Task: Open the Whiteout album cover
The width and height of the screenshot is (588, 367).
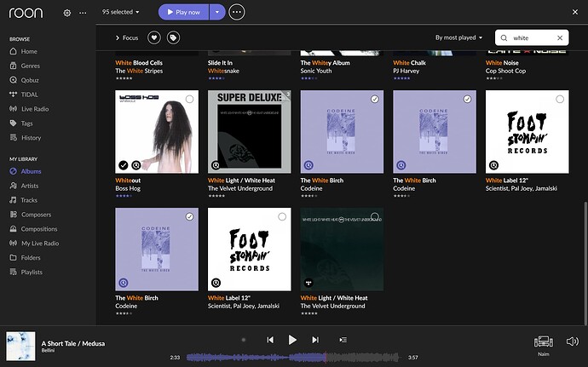Action: click(x=157, y=132)
